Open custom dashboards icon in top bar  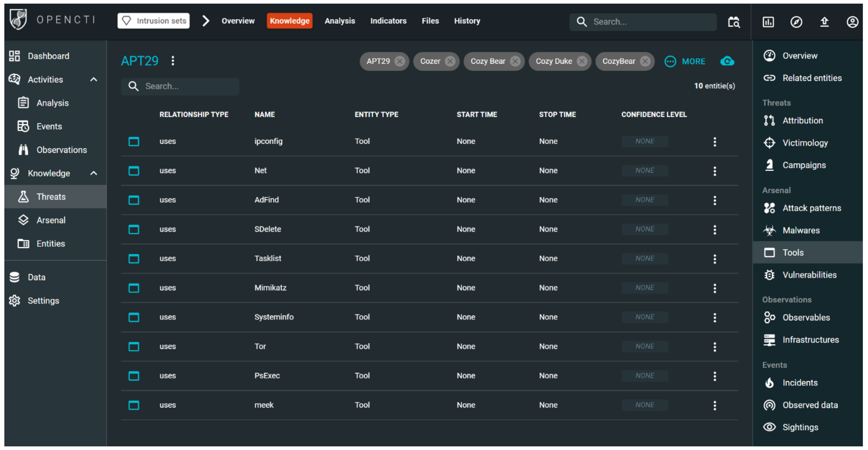tap(768, 22)
